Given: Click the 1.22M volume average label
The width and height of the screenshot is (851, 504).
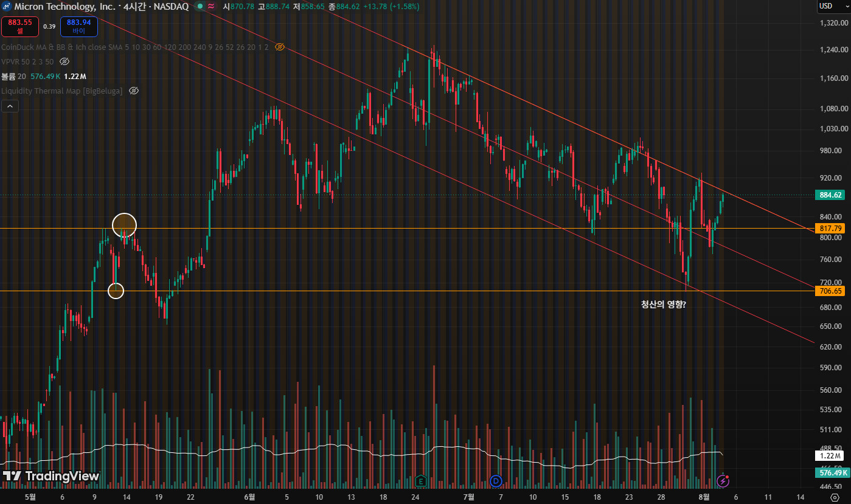Looking at the screenshot, I should (x=830, y=455).
